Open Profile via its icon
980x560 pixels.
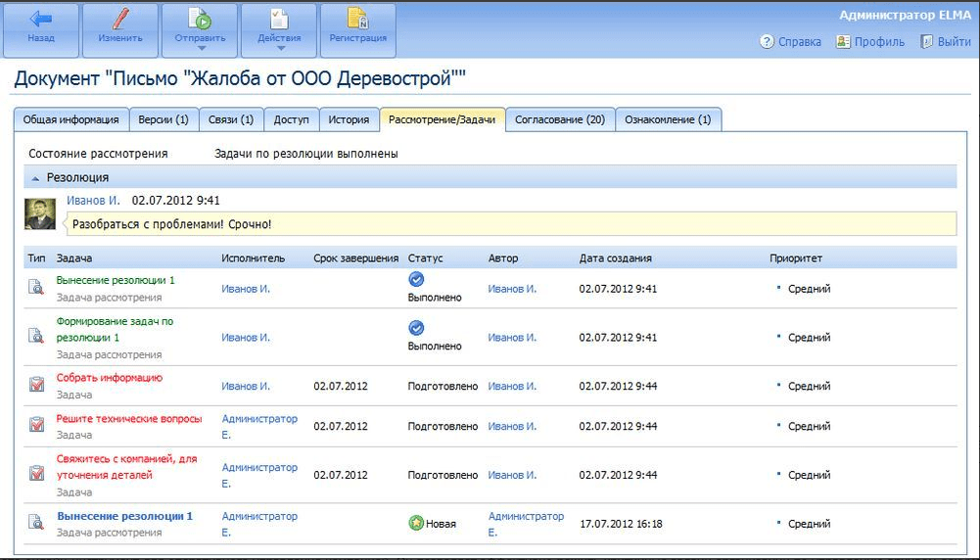[x=843, y=42]
